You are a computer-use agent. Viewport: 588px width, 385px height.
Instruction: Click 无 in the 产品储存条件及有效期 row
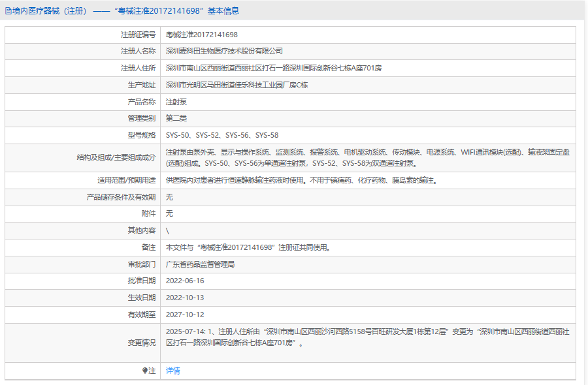tap(169, 197)
